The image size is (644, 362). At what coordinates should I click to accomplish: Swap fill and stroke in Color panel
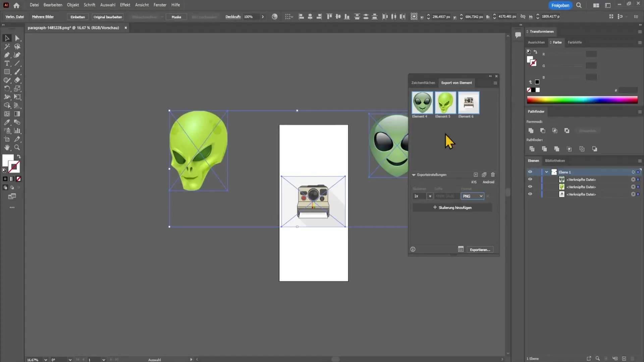pyautogui.click(x=535, y=52)
